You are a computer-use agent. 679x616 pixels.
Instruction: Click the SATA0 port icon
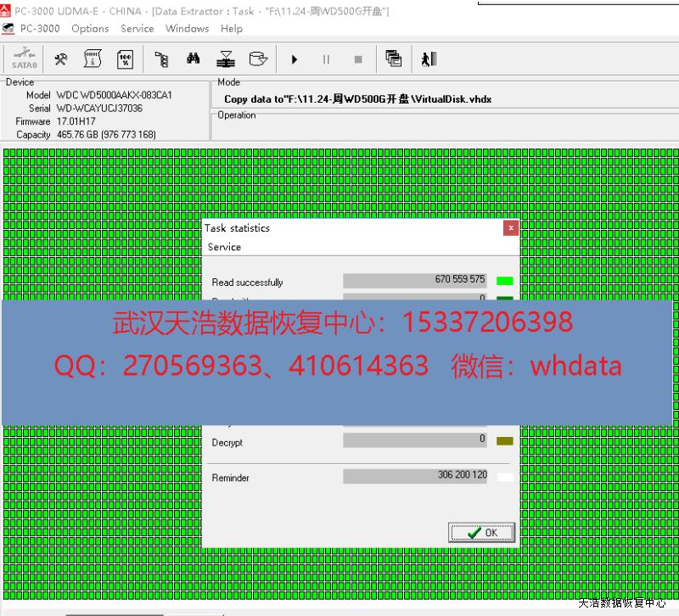(x=25, y=59)
